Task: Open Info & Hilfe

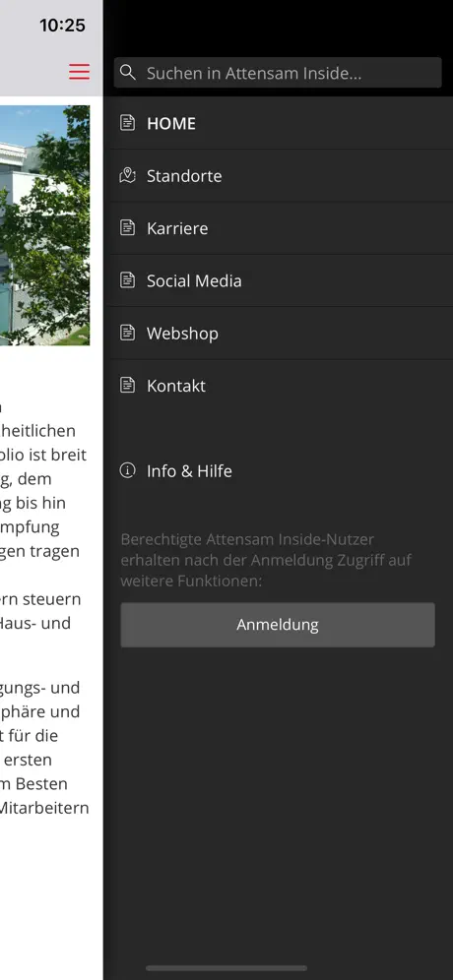Action: pyautogui.click(x=278, y=470)
